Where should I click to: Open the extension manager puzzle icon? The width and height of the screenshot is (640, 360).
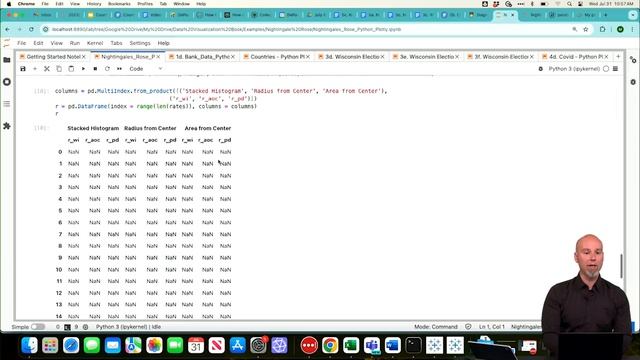pos(7,126)
